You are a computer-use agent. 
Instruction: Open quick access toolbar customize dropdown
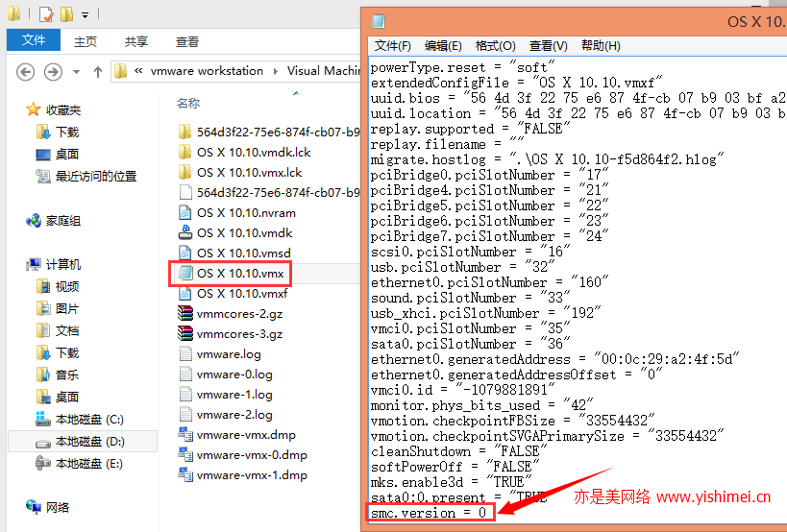click(86, 15)
